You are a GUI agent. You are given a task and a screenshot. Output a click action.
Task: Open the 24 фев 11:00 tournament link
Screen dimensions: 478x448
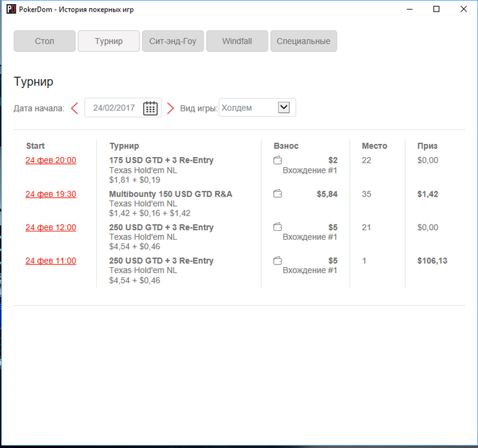[51, 261]
